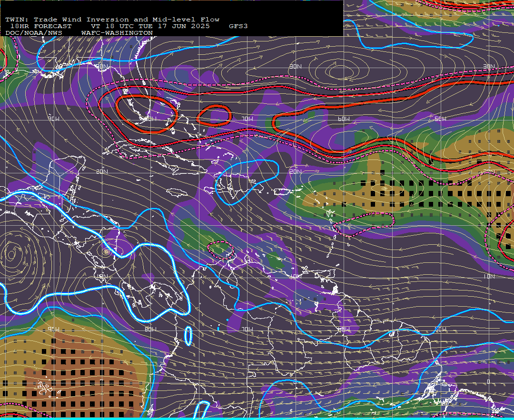The height and width of the screenshot is (420, 514).
Task: Click the title "TWIN: Trade Wind Inversion and Mid-level Flow"
Action: [x=112, y=20]
